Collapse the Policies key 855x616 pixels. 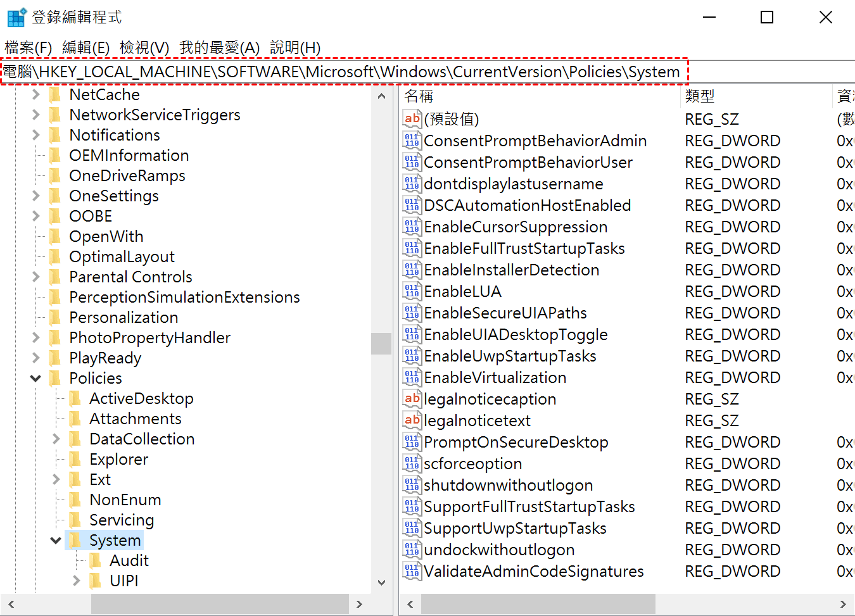[36, 379]
